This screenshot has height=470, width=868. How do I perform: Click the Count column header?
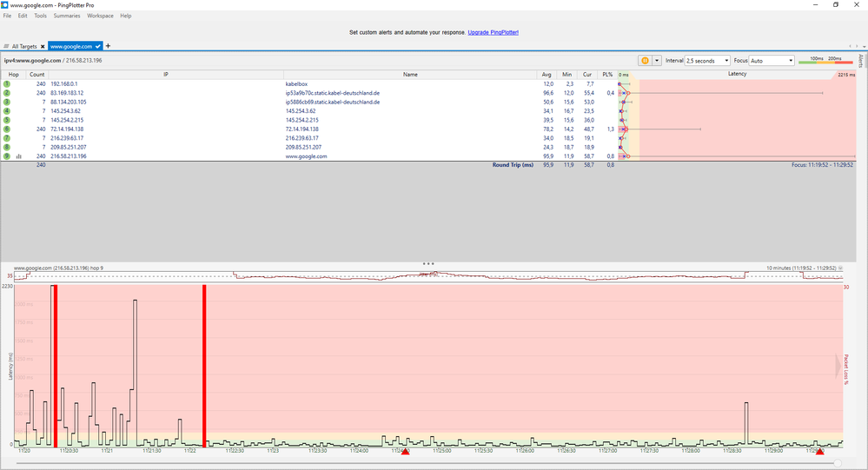click(37, 74)
